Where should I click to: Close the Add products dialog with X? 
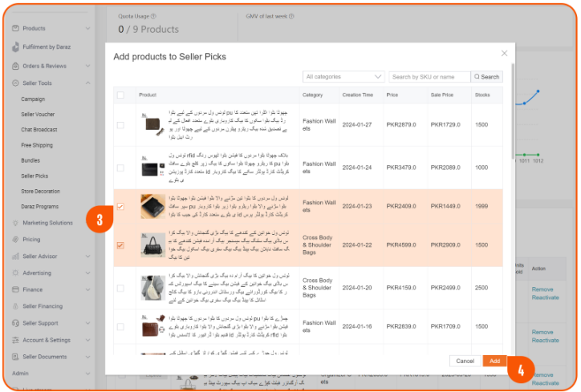[504, 53]
